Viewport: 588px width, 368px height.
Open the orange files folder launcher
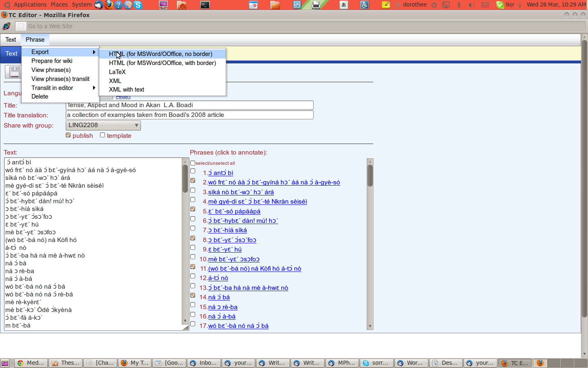275,5
